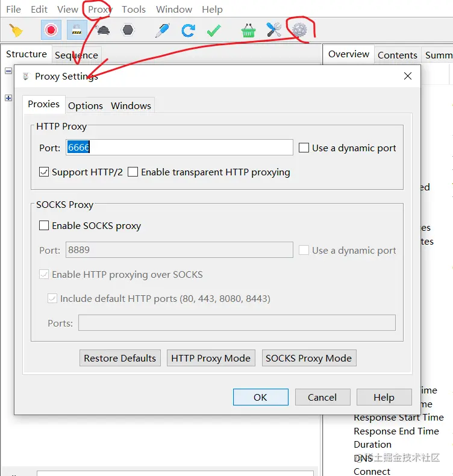Open the Tools wrench icon
453x476 pixels.
(273, 30)
